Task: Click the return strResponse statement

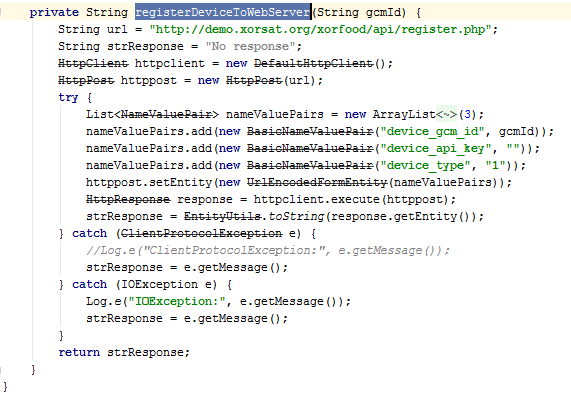Action: coord(124,352)
